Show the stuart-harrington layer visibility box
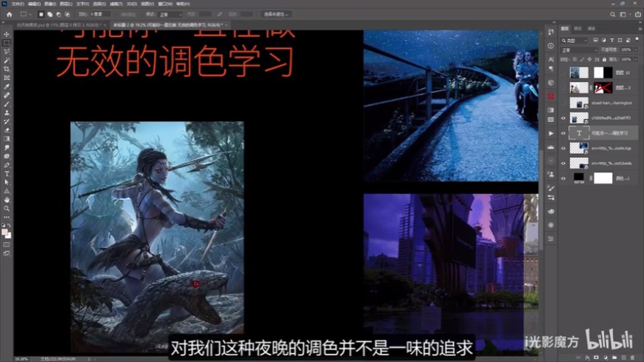644x362 pixels. pos(563,103)
